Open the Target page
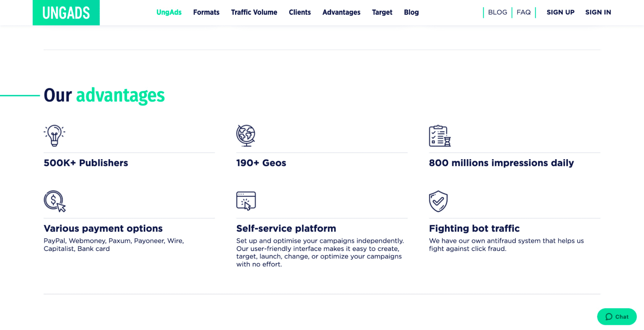This screenshot has width=644, height=330. [382, 12]
